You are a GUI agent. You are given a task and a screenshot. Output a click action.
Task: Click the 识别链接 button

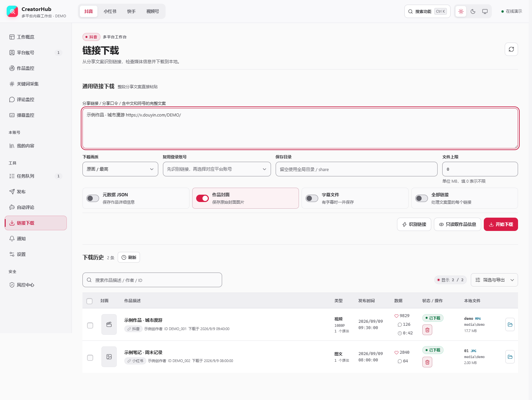[414, 224]
